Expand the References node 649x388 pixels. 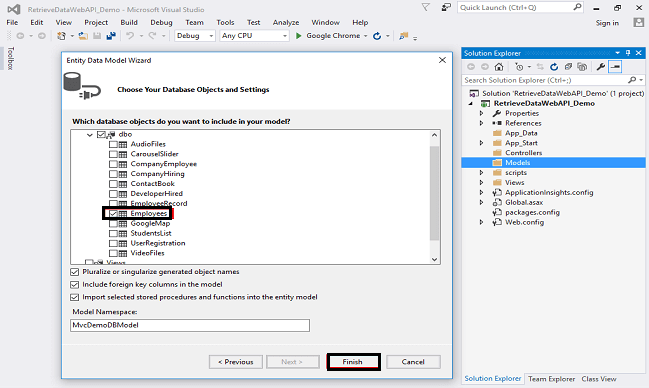(481, 123)
